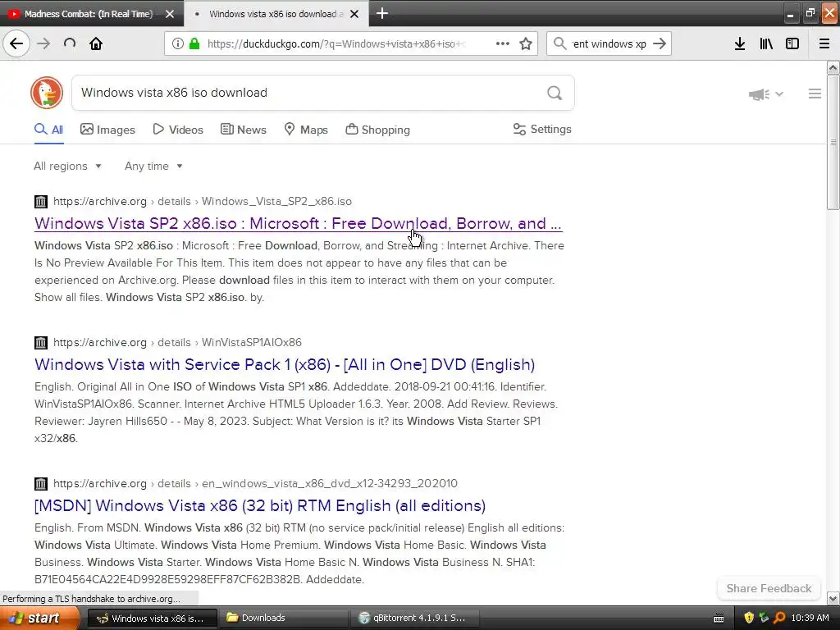Open MSDN Windows Vista x86 RTM link

(x=260, y=505)
